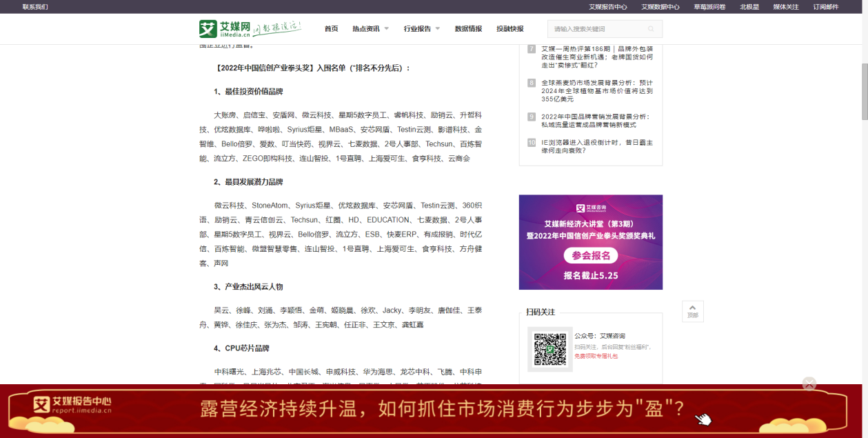Click the page vertical scrollbar thumb
868x438 pixels.
click(x=865, y=91)
